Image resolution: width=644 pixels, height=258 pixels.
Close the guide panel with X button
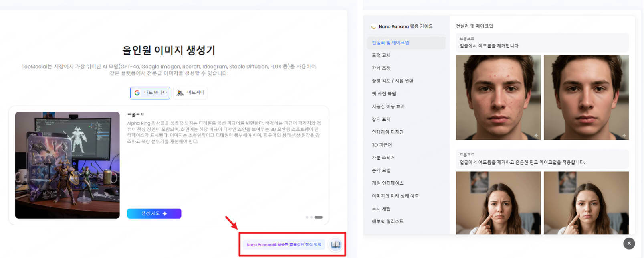point(629,243)
